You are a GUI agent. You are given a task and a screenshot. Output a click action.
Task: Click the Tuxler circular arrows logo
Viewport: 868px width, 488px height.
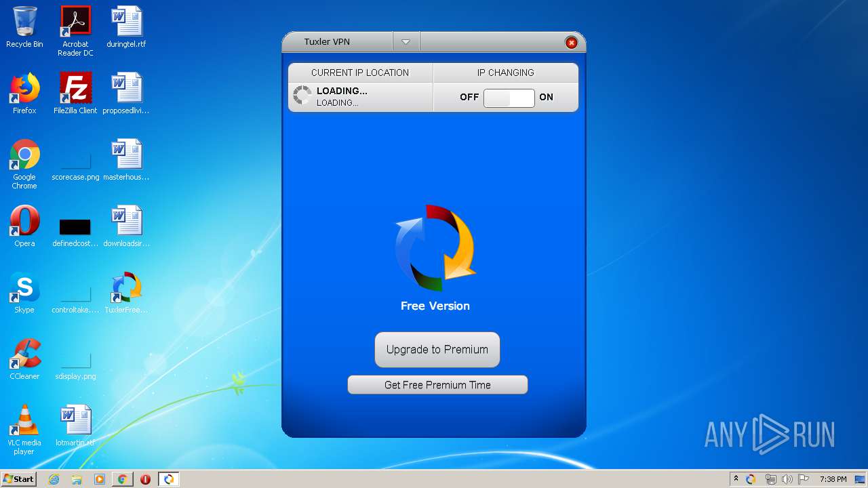point(435,248)
